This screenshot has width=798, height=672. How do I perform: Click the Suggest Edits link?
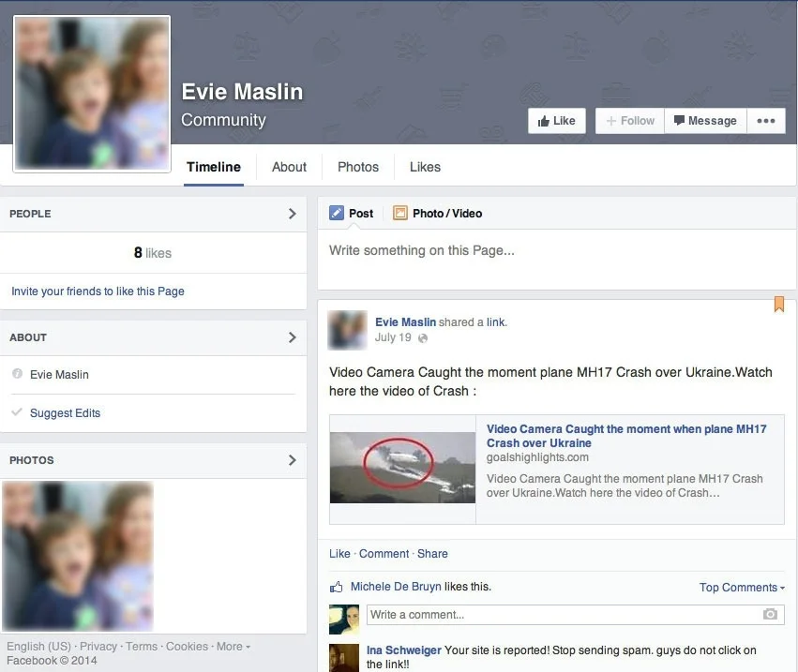(65, 413)
